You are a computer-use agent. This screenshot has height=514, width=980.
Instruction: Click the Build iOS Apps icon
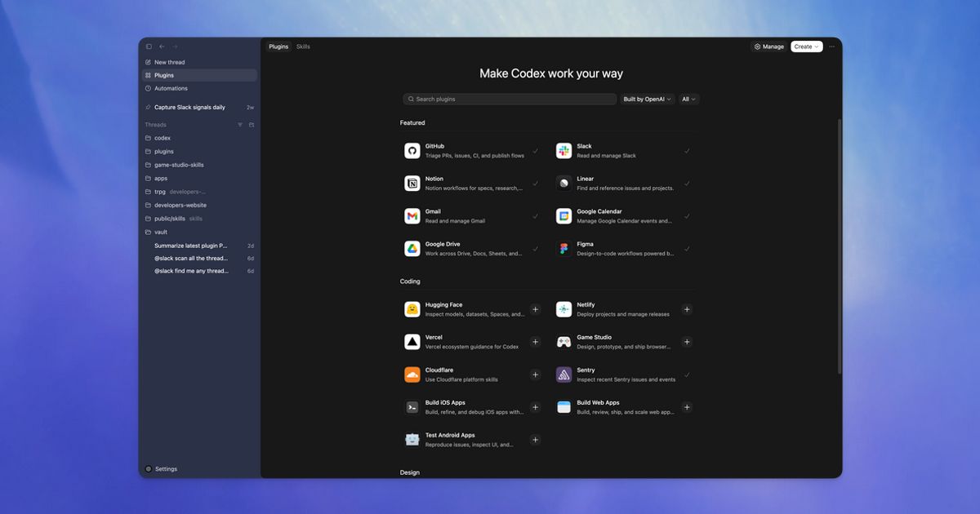(412, 407)
